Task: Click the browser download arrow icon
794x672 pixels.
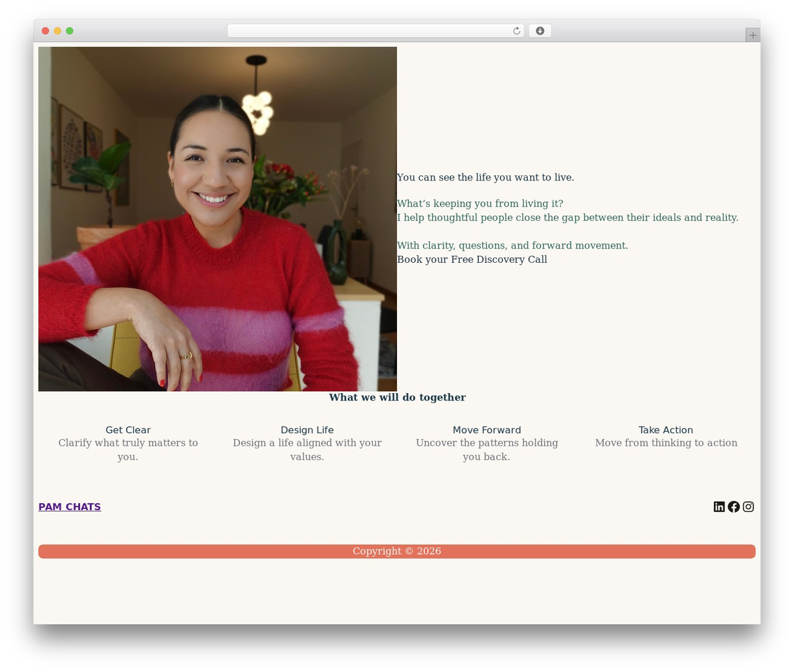Action: [540, 31]
